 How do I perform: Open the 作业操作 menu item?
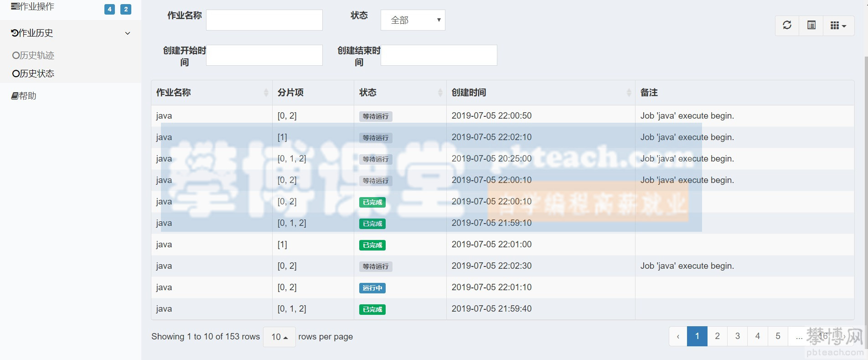(x=33, y=6)
